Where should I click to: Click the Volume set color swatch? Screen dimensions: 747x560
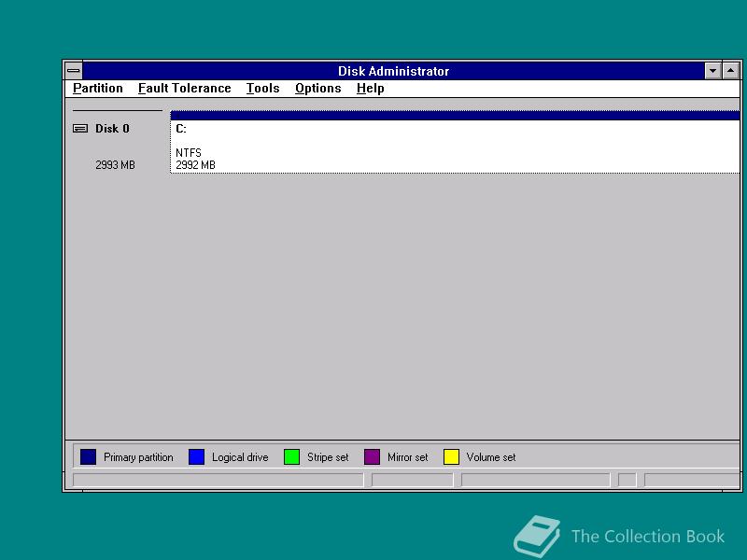(451, 457)
